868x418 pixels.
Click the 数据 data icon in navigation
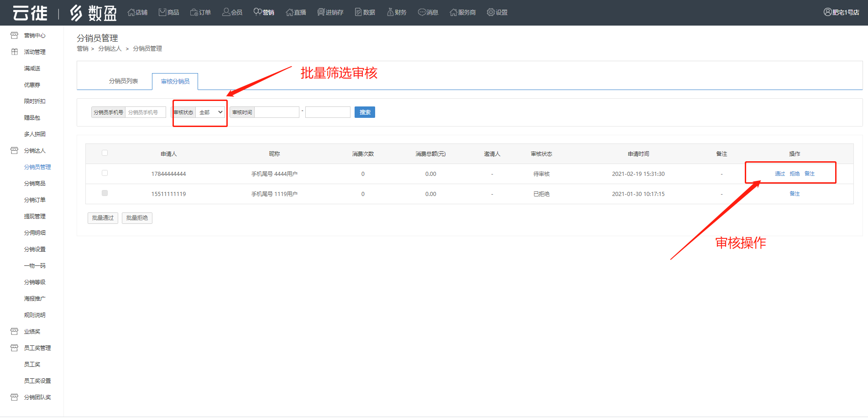358,12
